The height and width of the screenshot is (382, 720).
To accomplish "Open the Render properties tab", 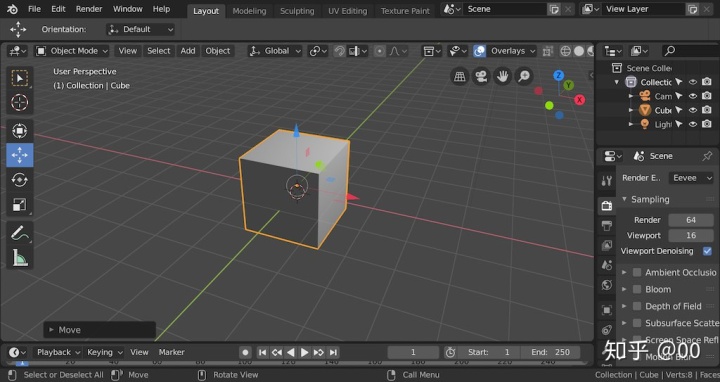I will (x=607, y=205).
